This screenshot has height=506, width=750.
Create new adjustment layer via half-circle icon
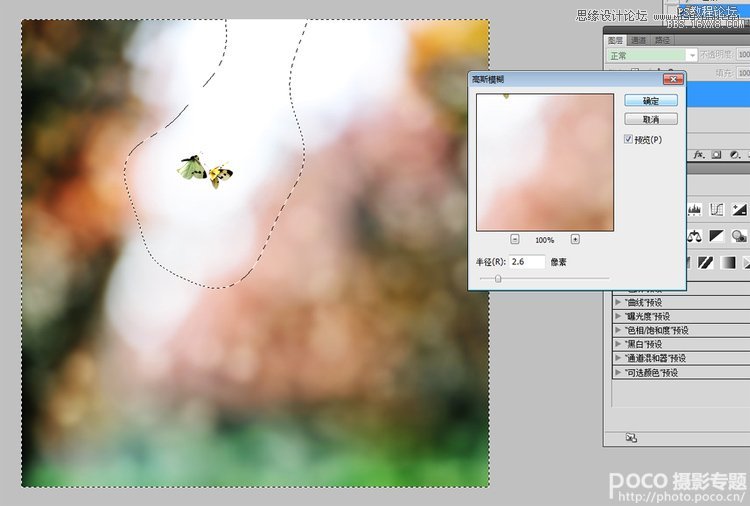pos(735,154)
